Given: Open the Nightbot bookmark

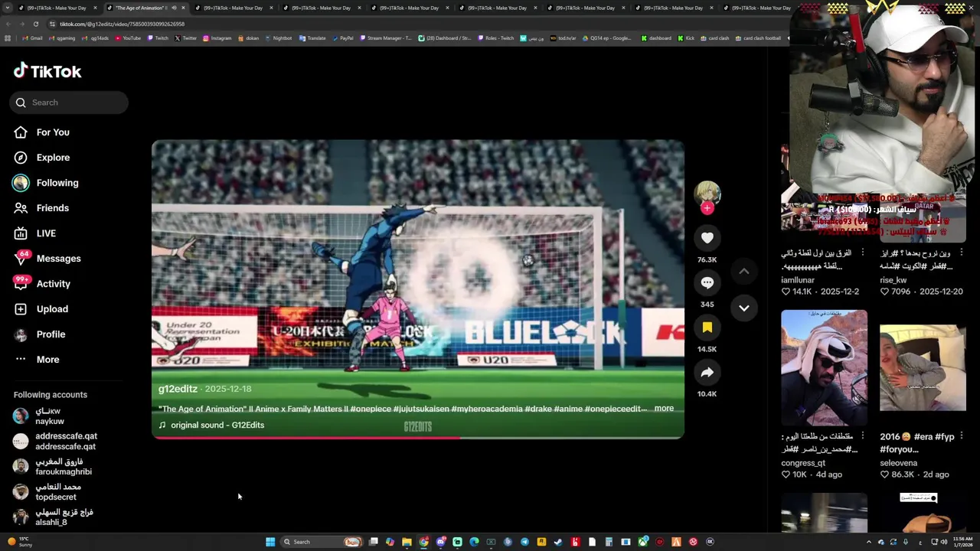Looking at the screenshot, I should pos(278,38).
